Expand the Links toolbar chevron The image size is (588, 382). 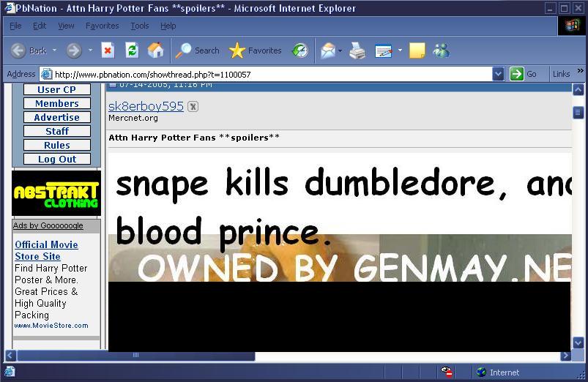[x=581, y=70]
